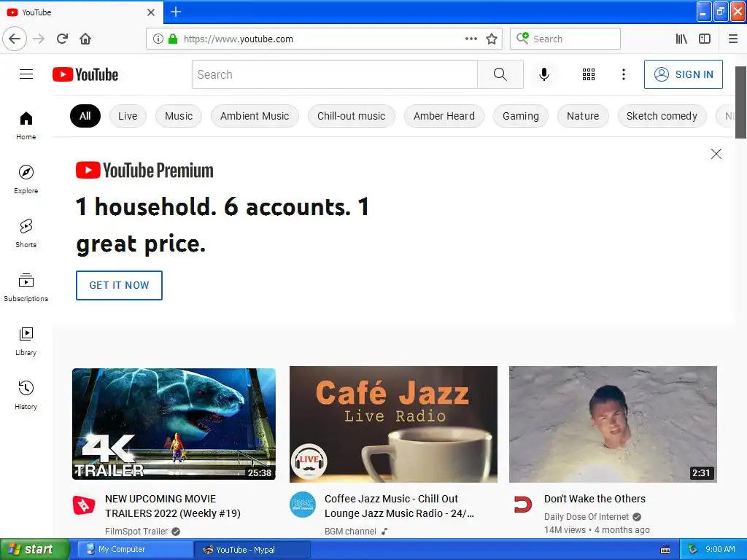The width and height of the screenshot is (747, 560).
Task: Open the browser Library icon
Action: click(x=681, y=39)
